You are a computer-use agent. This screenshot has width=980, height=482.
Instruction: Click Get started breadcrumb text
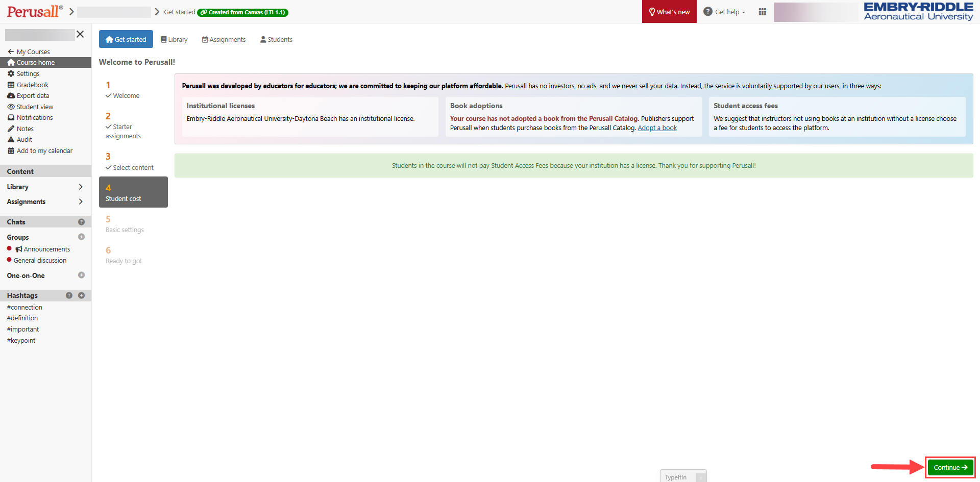click(180, 12)
